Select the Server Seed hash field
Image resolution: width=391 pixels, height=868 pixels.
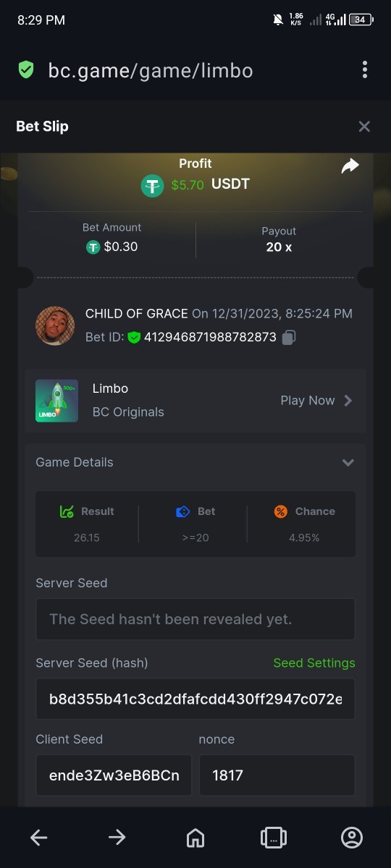195,699
